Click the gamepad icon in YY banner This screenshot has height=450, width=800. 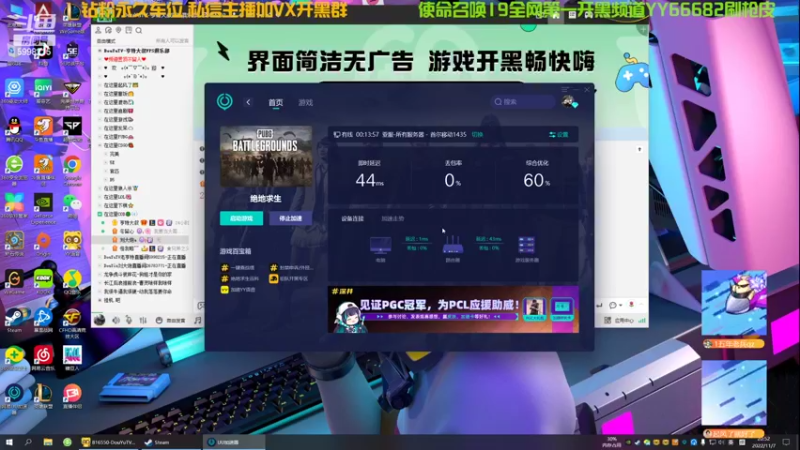pos(632,74)
